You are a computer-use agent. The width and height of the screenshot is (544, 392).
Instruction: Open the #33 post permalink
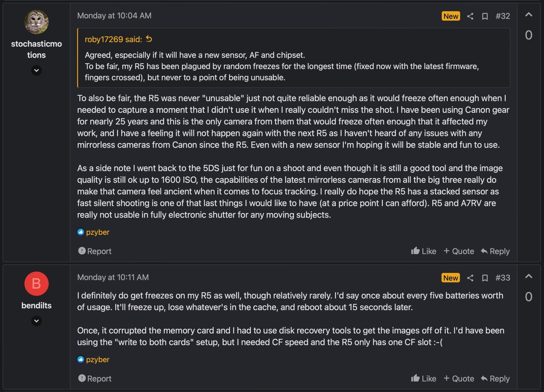pos(503,278)
